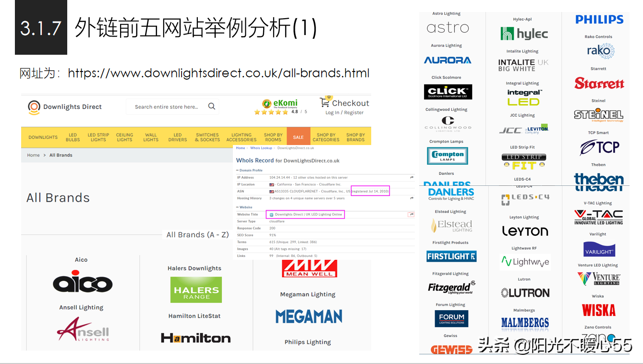Viewport: 643px width, 364px height.
Task: Click the search magnifier icon
Action: click(212, 107)
